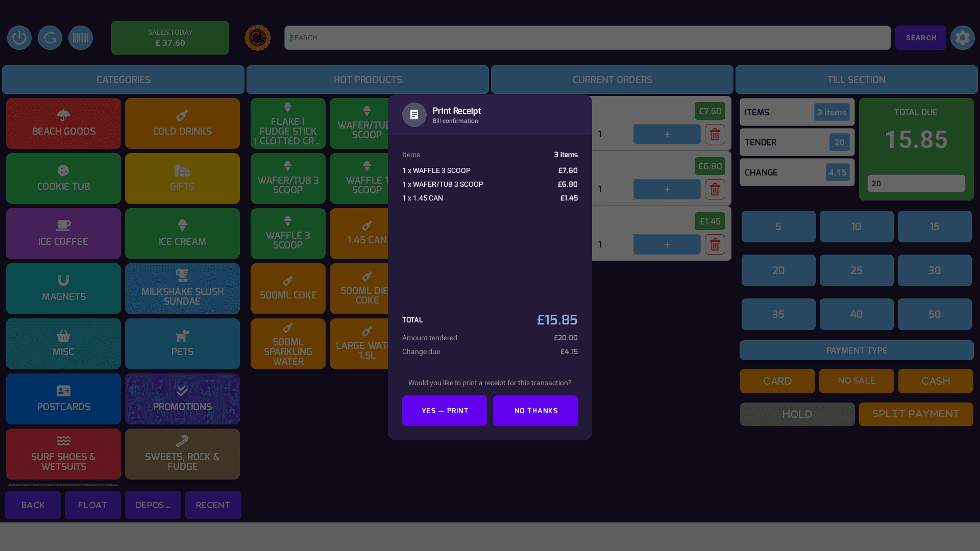Tap the 50 quick tender amount

pos(934,314)
